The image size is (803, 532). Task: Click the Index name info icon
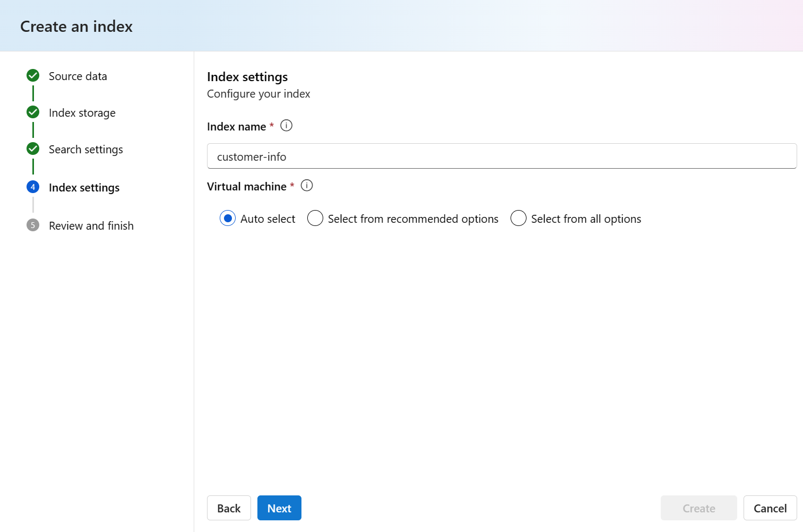coord(286,126)
